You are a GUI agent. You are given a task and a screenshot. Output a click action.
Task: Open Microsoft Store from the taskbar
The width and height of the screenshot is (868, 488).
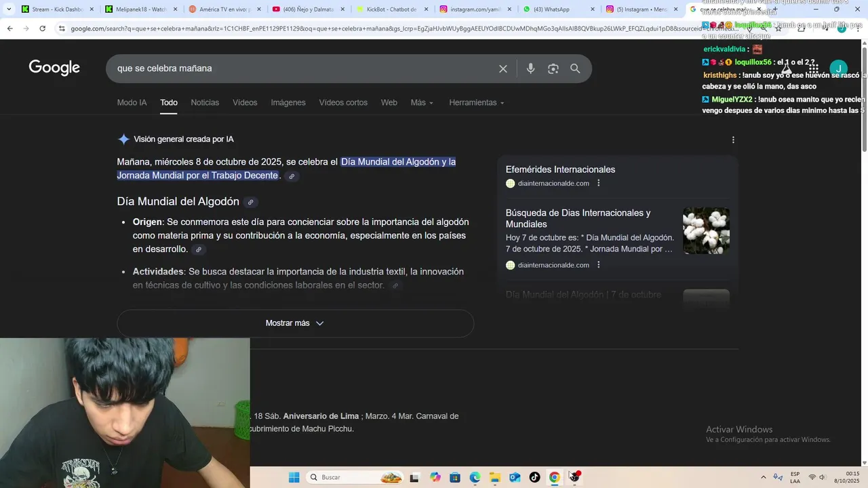(x=454, y=477)
